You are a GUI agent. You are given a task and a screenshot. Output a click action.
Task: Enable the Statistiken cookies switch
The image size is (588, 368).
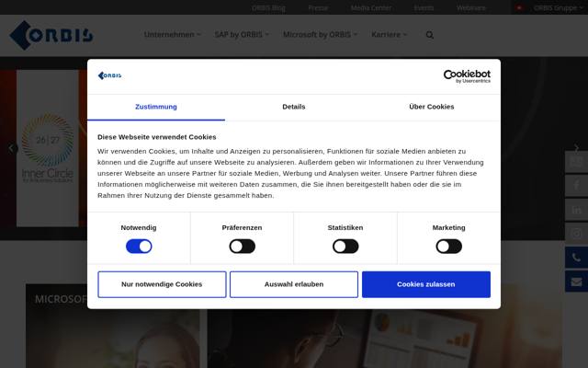[345, 247]
